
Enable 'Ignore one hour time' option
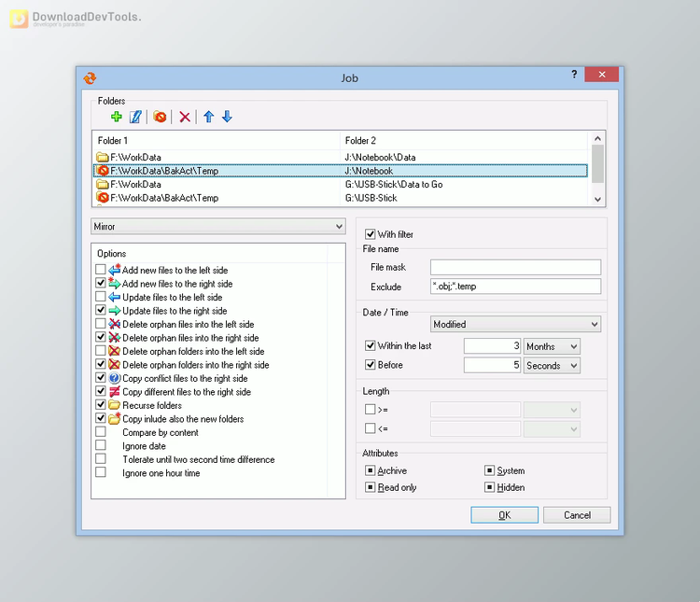[101, 472]
